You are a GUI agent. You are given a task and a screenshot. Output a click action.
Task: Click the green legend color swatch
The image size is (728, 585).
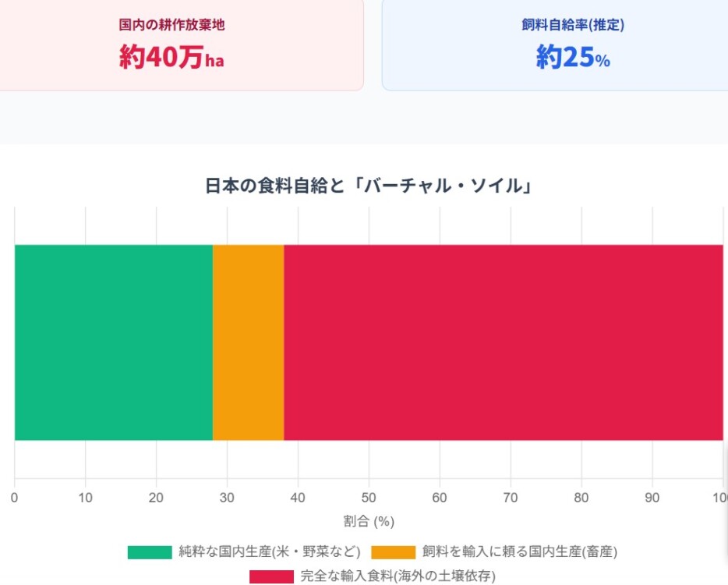click(x=149, y=552)
